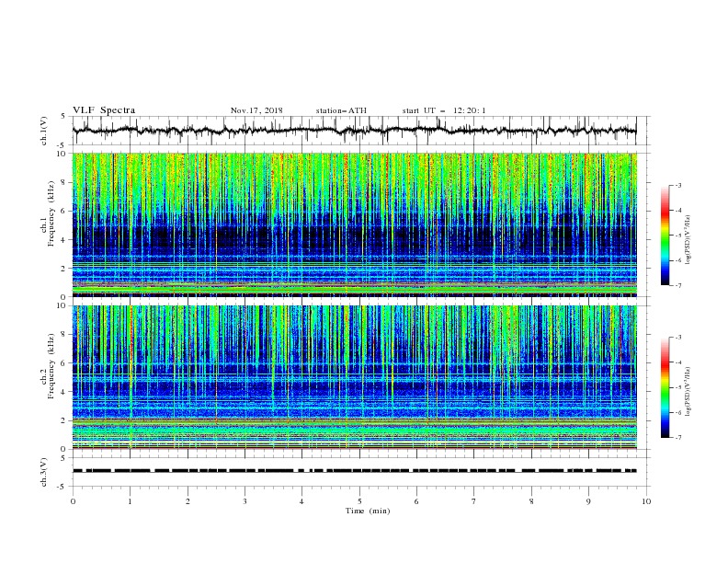Click the ch.1 spectrogram panel
The width and height of the screenshot is (728, 563).
(355, 224)
